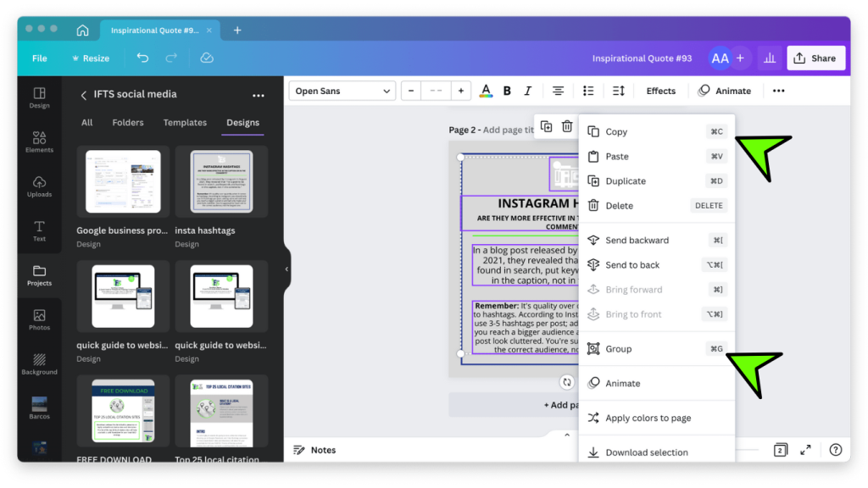This screenshot has width=868, height=488.
Task: Decrease the font size
Action: click(x=411, y=91)
